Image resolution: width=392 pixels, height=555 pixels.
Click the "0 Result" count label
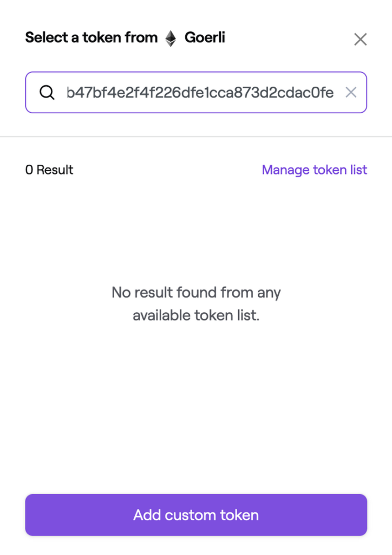[x=49, y=170]
